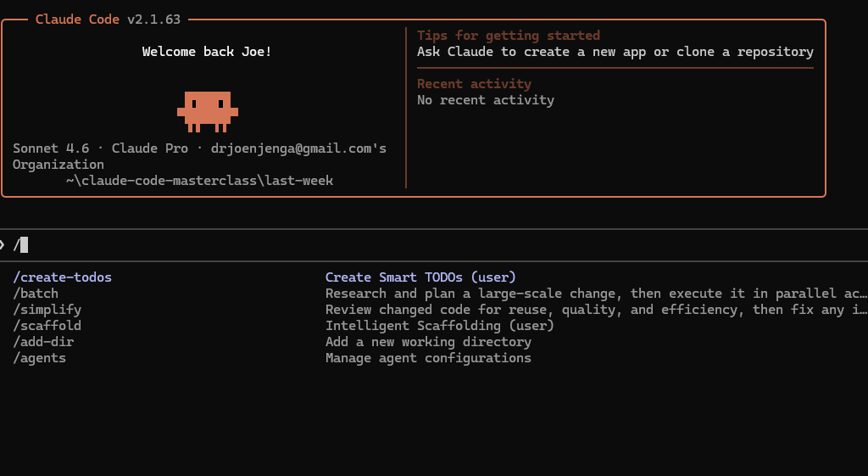Click the 'Intelligent Scaffolding (user)' description
This screenshot has width=868, height=476.
(x=440, y=325)
